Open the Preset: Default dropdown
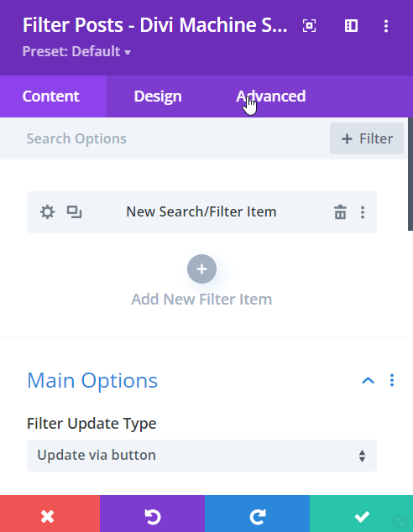The image size is (413, 532). (76, 51)
